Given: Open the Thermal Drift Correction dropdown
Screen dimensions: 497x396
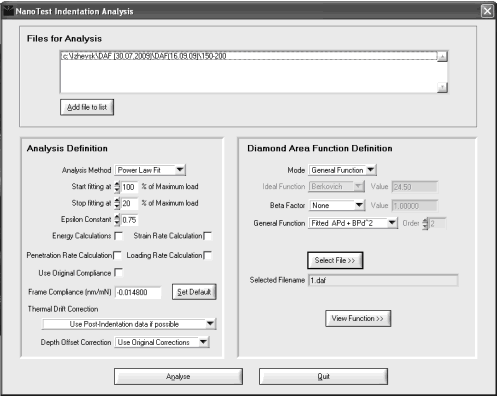Looking at the screenshot, I should (129, 324).
